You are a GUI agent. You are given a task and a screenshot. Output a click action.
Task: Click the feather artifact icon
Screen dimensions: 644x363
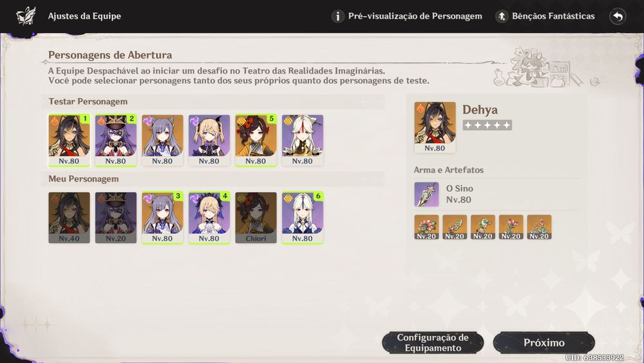click(455, 227)
